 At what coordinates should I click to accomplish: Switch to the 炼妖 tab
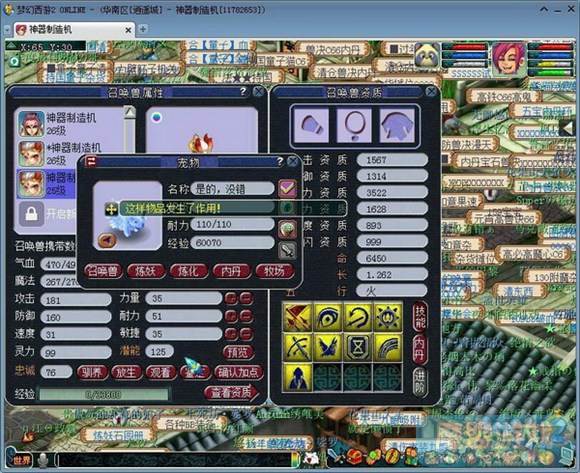tap(145, 271)
